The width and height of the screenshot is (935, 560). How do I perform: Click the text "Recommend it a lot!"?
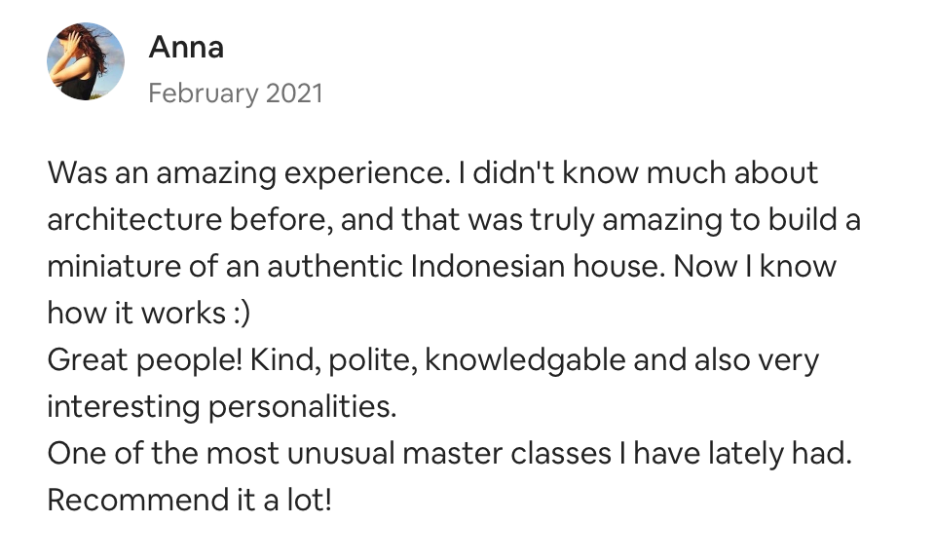190,501
